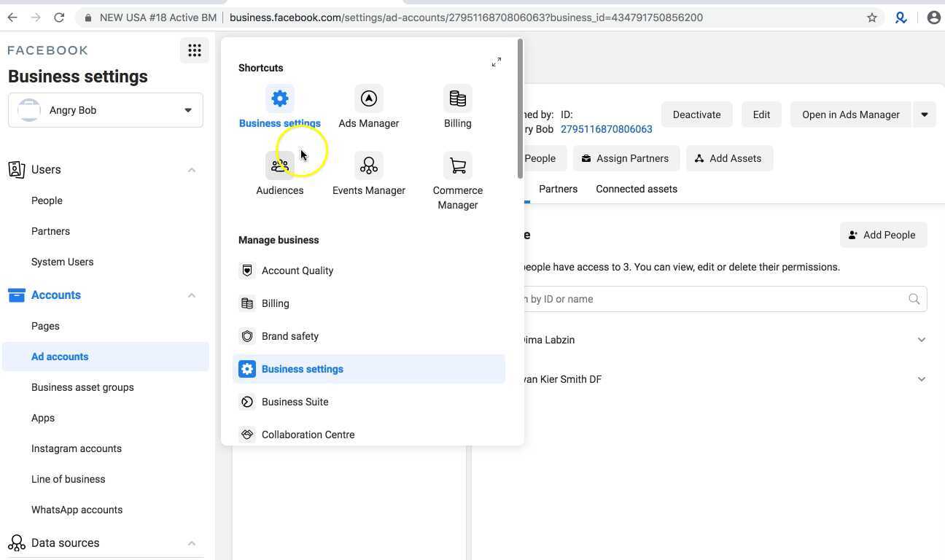Screen dimensions: 945x560
Task: Expand the Ryan Kier Smith DF row
Action: click(921, 378)
